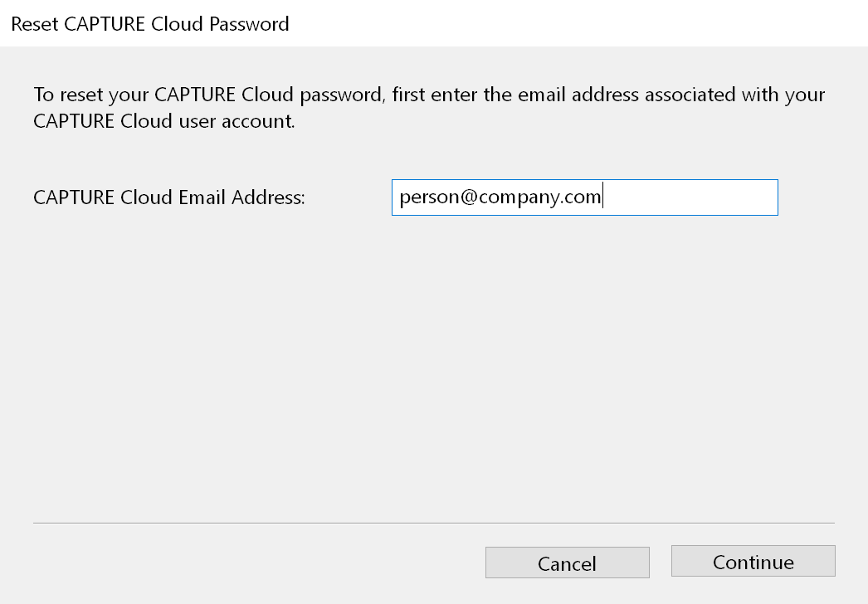
Task: Click the word 'Continue' on the right button
Action: coord(753,563)
